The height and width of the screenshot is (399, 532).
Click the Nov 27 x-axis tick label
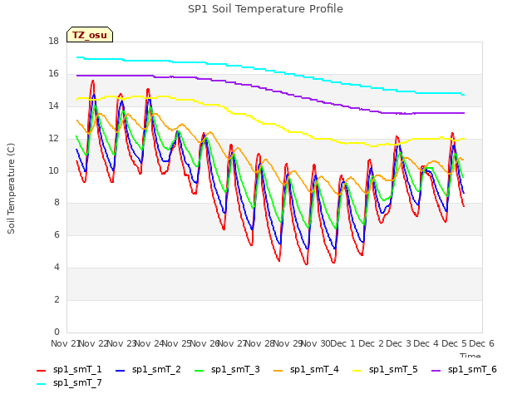[x=232, y=343]
